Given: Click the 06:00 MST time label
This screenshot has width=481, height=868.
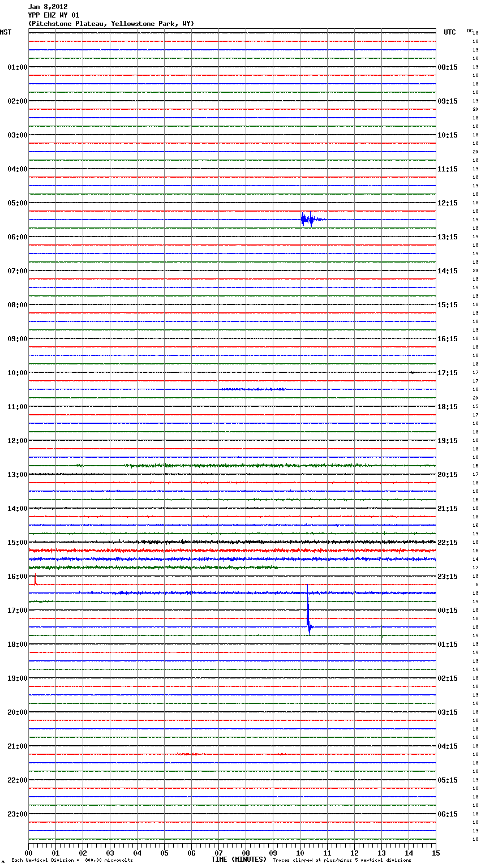Looking at the screenshot, I should click(17, 237).
